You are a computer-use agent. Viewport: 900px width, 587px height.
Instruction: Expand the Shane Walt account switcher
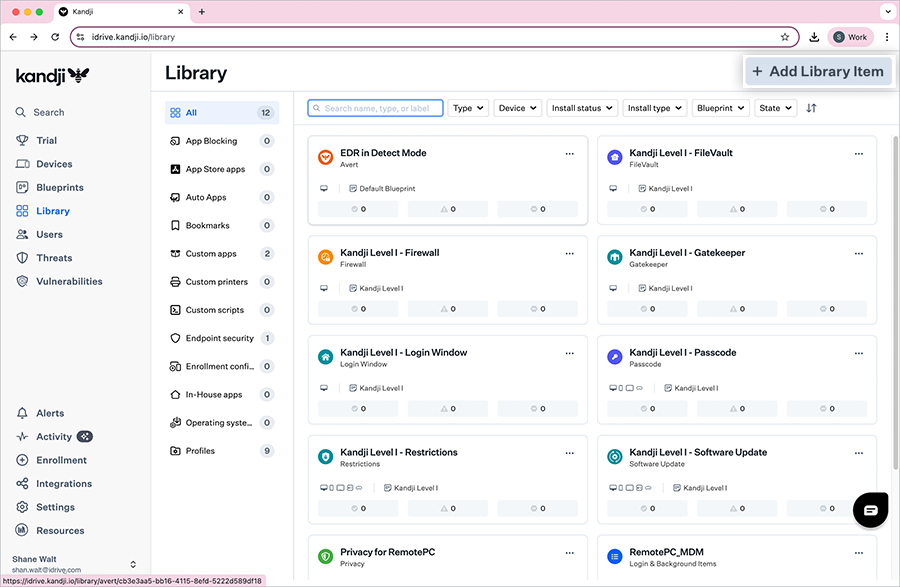(x=133, y=565)
